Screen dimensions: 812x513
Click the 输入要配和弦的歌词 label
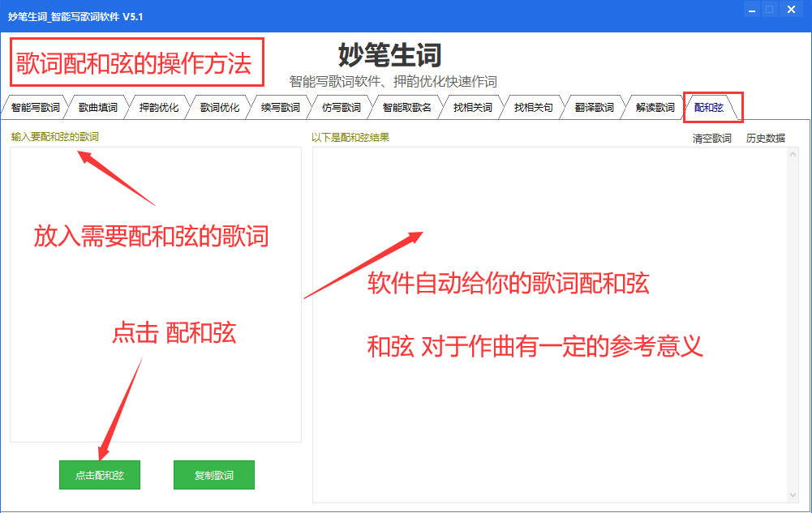coord(55,136)
